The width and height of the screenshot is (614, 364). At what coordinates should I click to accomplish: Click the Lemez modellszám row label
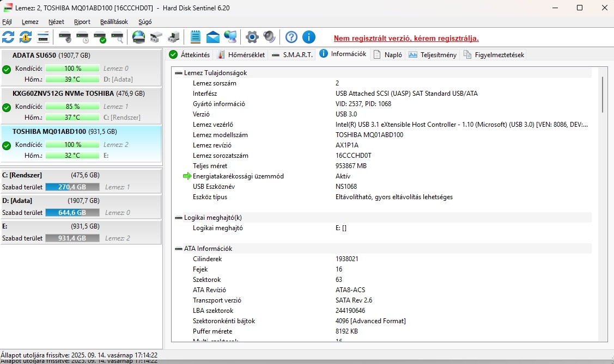[220, 135]
